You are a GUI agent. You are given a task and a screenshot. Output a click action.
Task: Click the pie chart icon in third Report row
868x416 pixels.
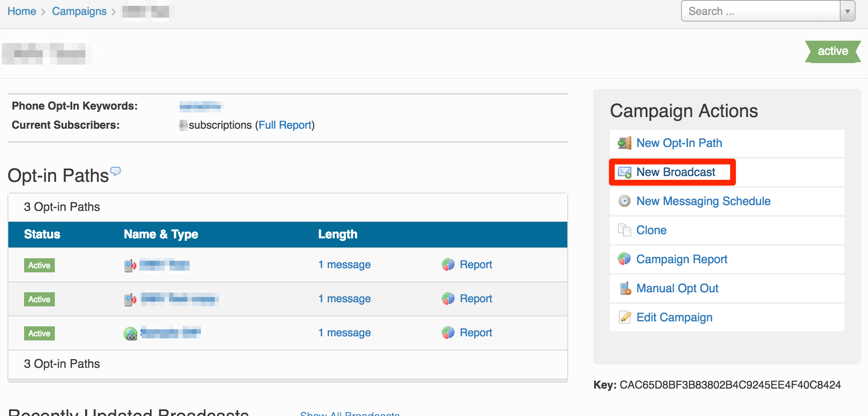448,333
